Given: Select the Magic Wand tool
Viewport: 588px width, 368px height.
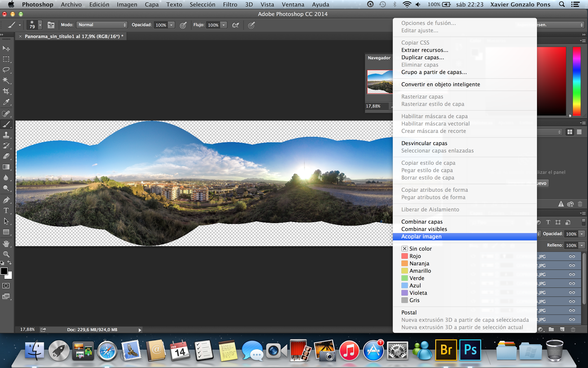Looking at the screenshot, I should pos(6,80).
